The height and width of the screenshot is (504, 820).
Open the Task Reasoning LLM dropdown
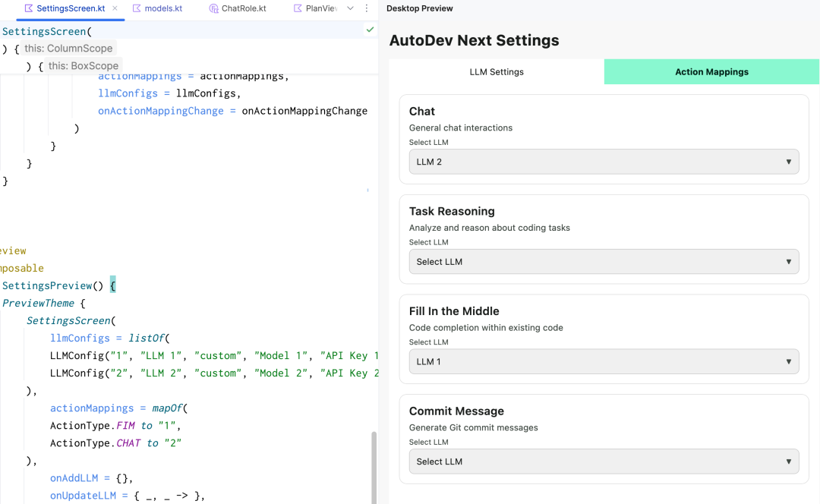[604, 261]
